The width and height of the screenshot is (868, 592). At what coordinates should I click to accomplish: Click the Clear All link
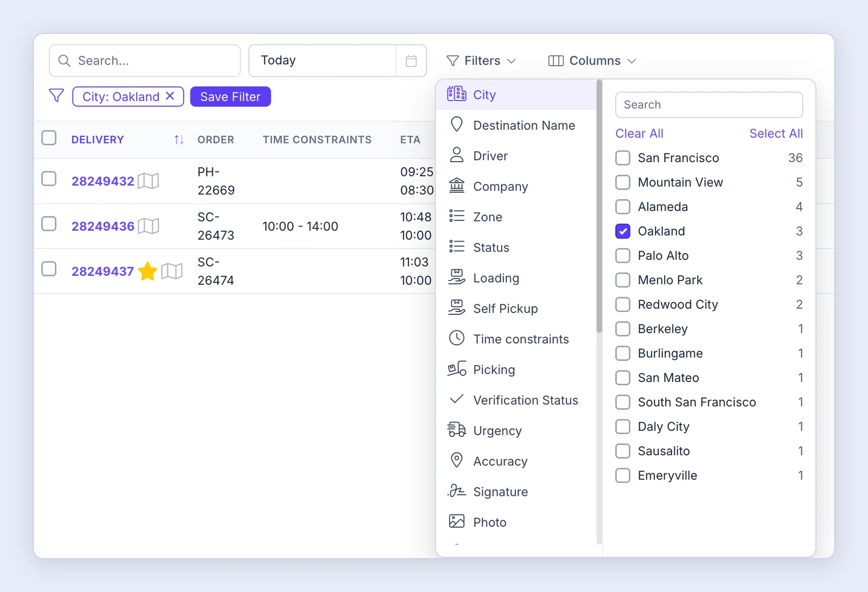(639, 133)
